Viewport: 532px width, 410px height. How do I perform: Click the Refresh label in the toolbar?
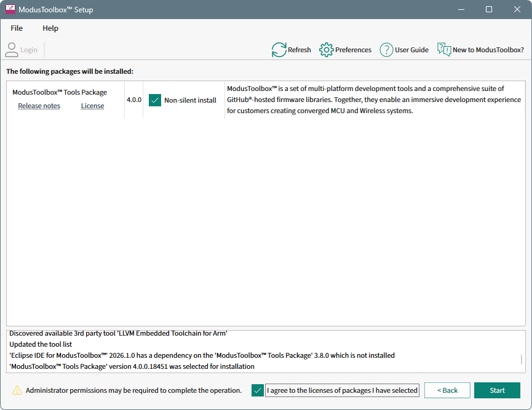click(300, 50)
